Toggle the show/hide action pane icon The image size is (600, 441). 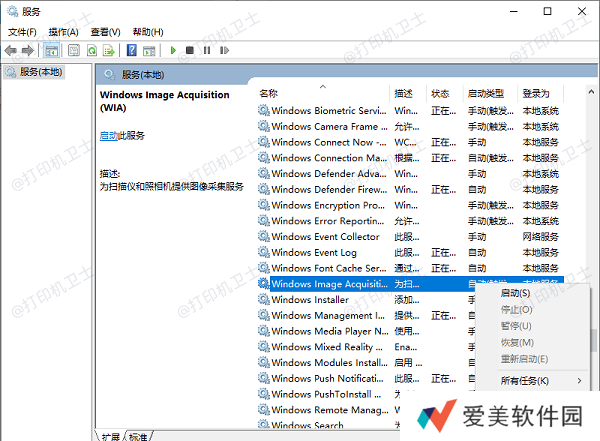pos(150,50)
